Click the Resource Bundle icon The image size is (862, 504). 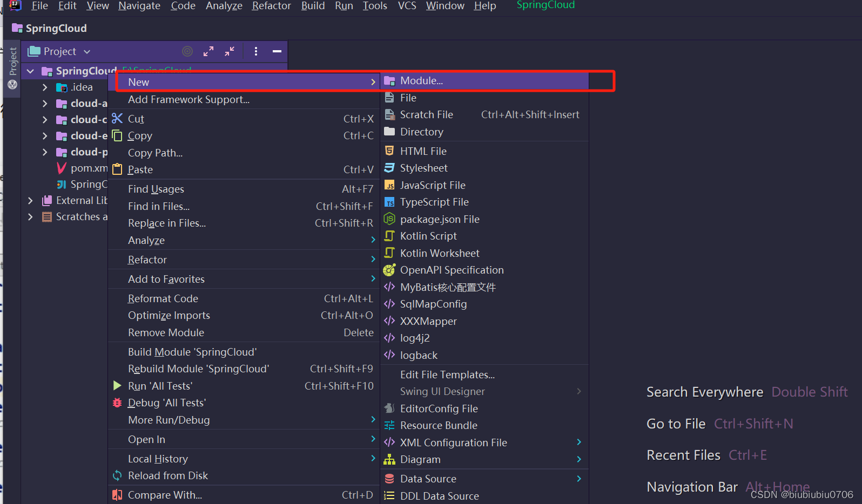point(389,425)
